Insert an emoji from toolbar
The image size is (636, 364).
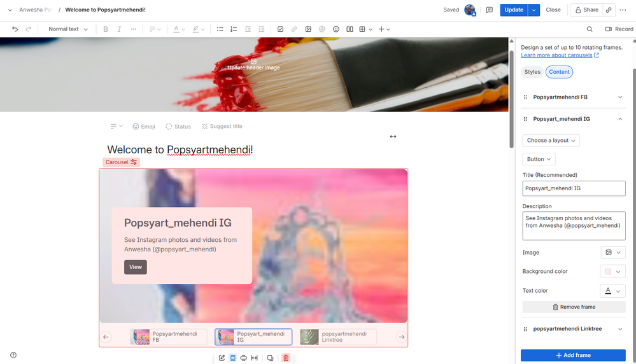pyautogui.click(x=336, y=29)
